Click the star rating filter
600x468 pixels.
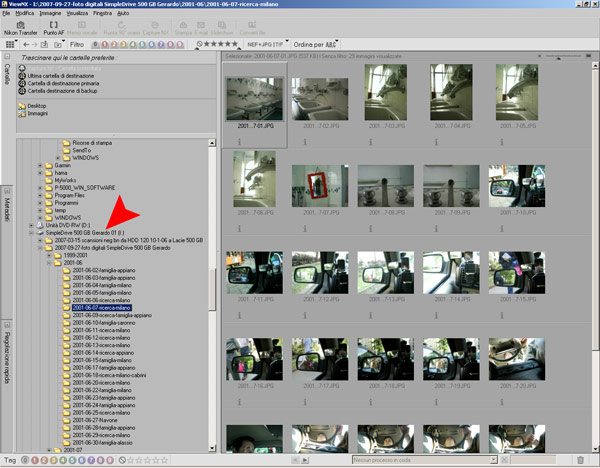[221, 44]
